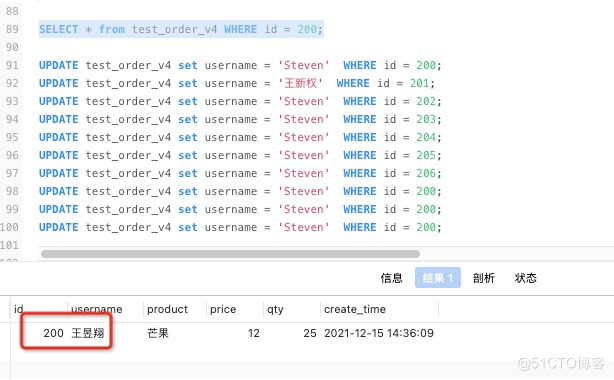Place cursor in the SELECT statement on line 89

[x=181, y=29]
